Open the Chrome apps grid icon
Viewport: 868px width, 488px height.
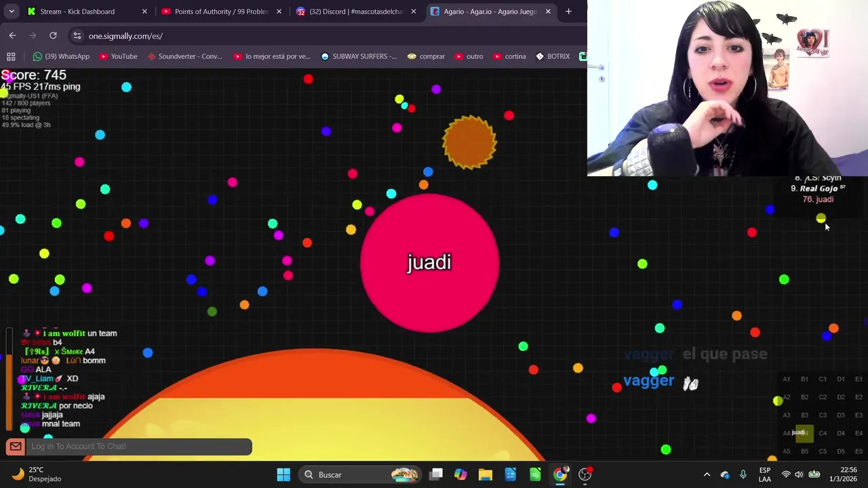[x=11, y=56]
